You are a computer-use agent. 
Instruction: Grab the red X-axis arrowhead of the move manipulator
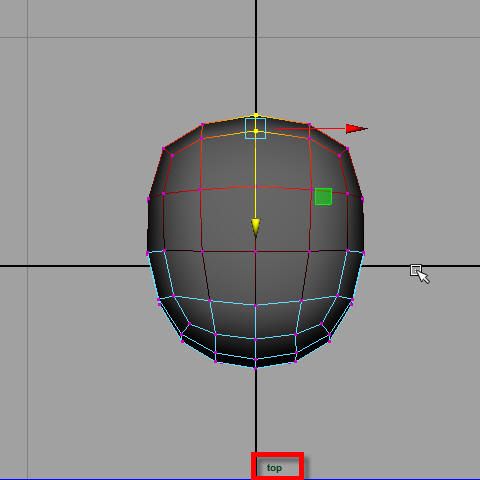pos(357,129)
